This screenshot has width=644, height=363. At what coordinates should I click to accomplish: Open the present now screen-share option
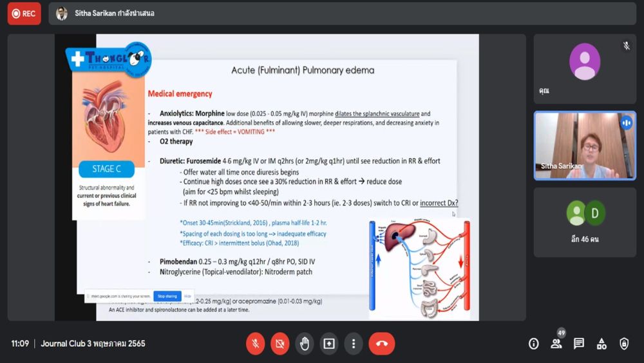click(x=329, y=343)
